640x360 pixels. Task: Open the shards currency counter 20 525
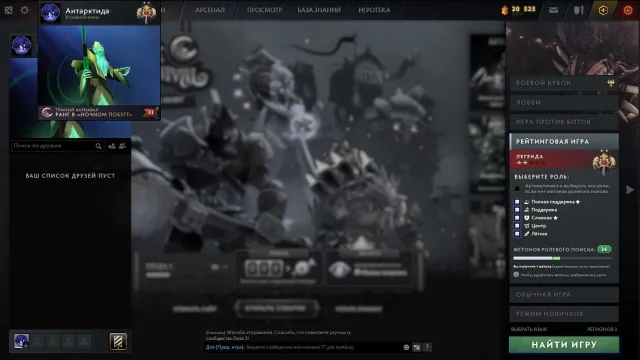518,9
